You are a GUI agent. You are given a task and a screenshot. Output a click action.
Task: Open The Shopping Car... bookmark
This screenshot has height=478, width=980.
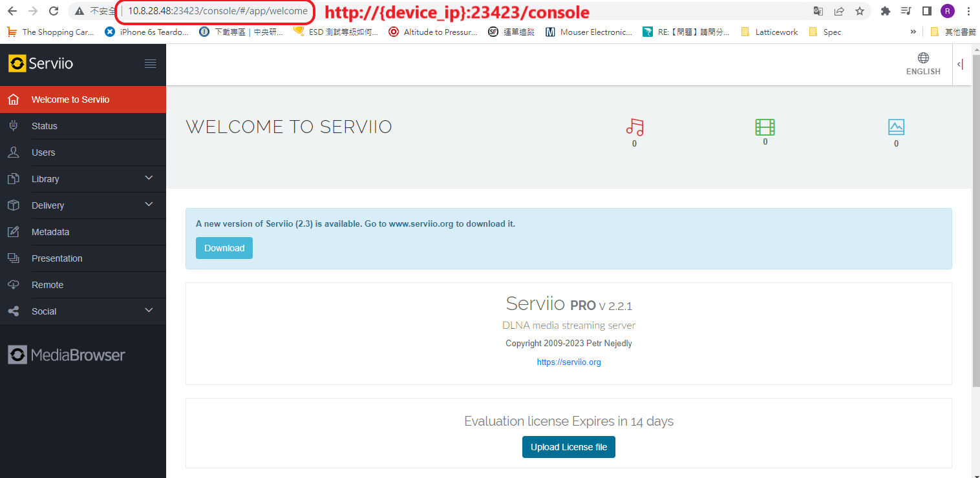pyautogui.click(x=50, y=32)
